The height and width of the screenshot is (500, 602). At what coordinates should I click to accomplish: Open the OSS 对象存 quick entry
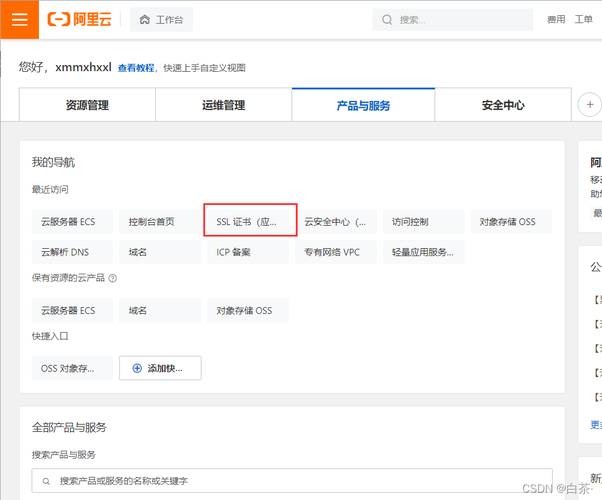pyautogui.click(x=72, y=368)
